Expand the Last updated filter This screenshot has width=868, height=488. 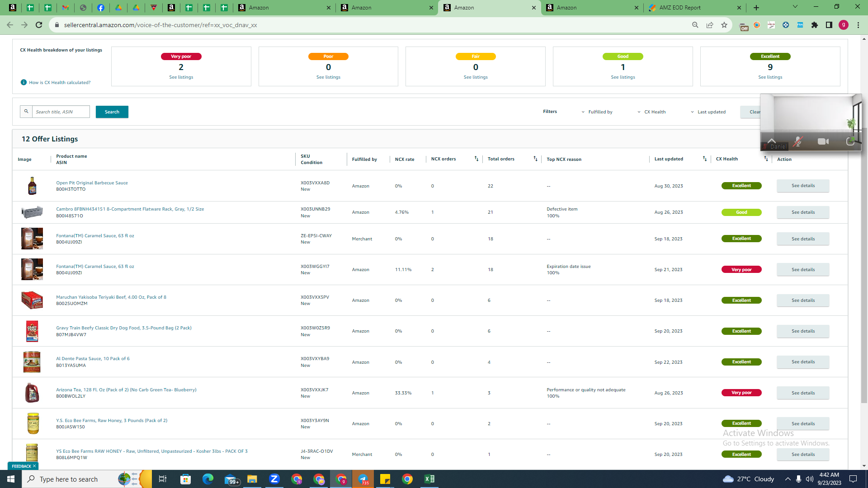coord(708,112)
